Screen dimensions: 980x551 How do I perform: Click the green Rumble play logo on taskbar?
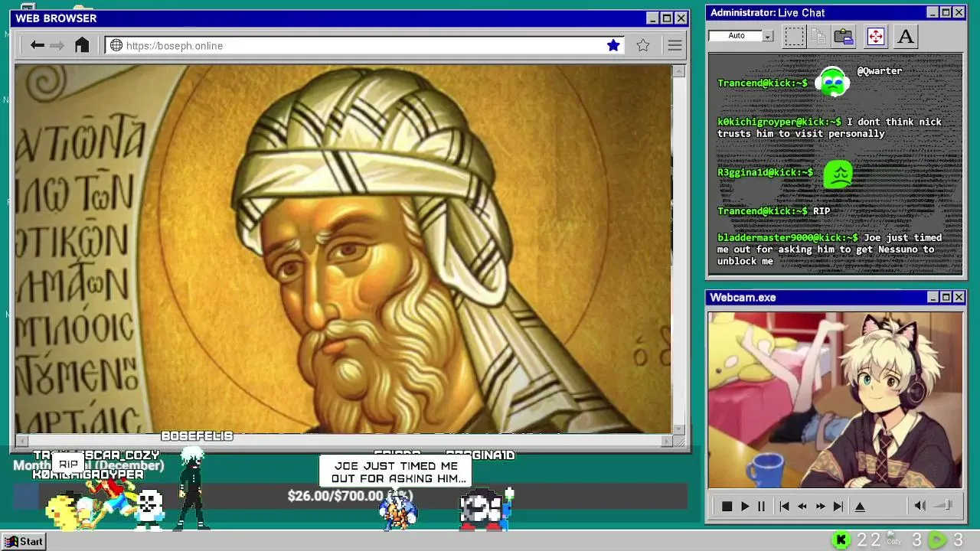[937, 540]
